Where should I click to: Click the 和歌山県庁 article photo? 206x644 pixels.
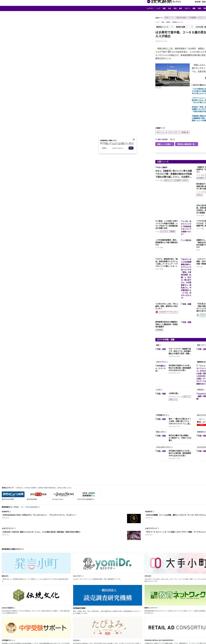(x=173, y=75)
